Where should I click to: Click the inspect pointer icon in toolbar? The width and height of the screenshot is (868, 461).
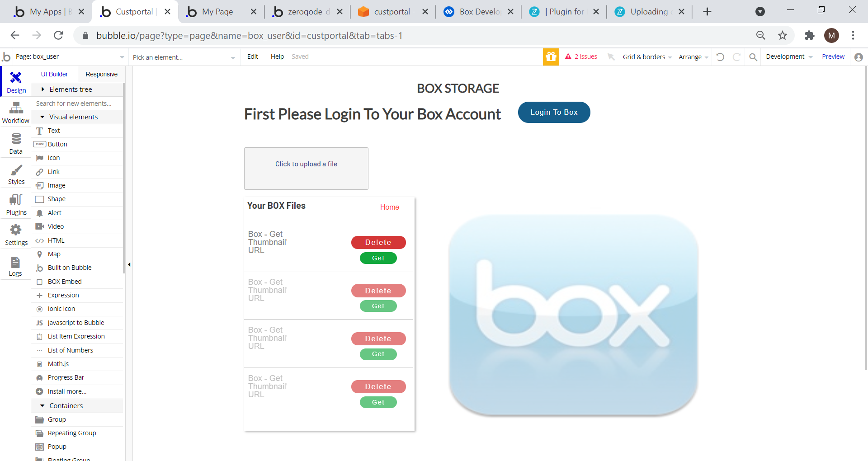611,57
